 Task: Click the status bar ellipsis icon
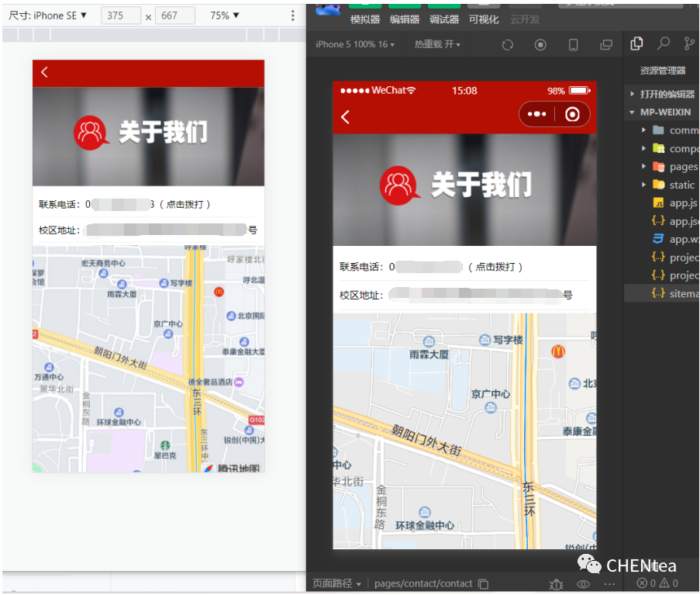coord(609,584)
